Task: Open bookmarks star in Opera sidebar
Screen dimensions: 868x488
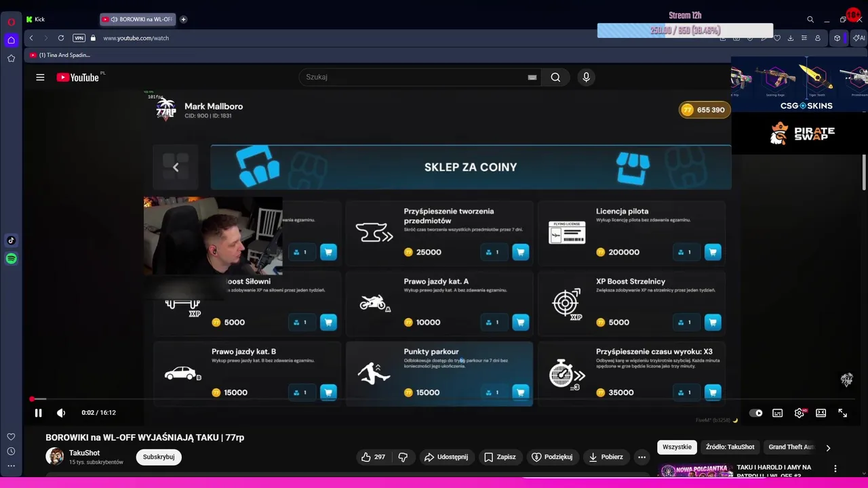Action: pyautogui.click(x=11, y=58)
